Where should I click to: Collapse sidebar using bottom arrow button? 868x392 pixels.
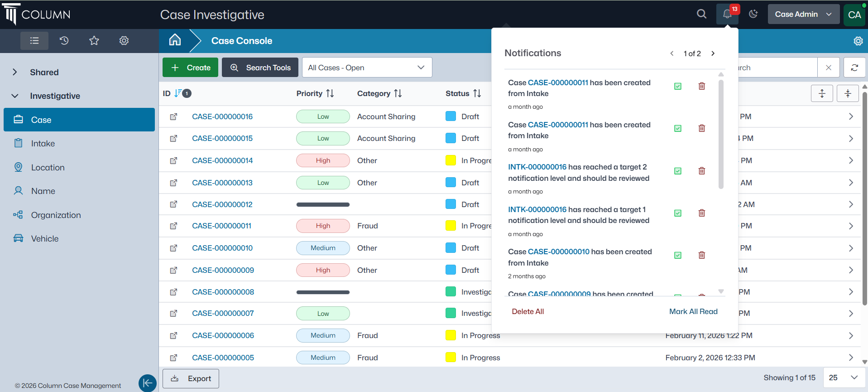pos(147,383)
